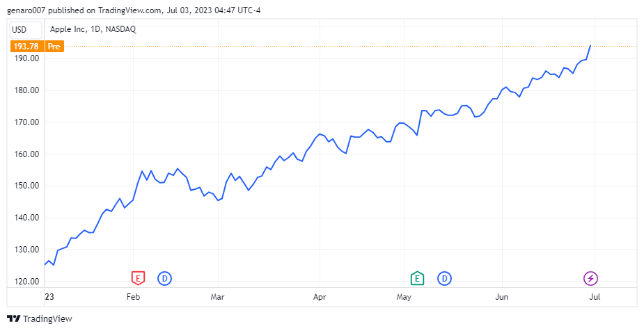Click the 140.00 price axis label

coord(26,218)
